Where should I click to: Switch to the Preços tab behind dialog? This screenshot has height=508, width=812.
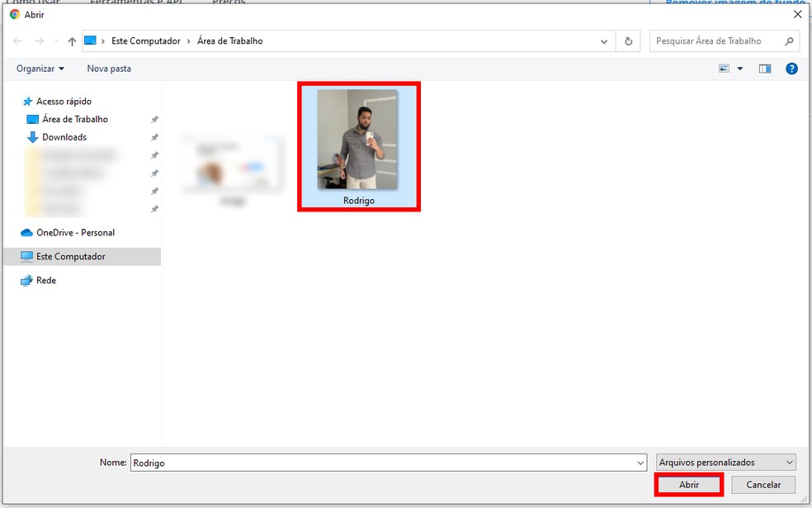[x=230, y=2]
